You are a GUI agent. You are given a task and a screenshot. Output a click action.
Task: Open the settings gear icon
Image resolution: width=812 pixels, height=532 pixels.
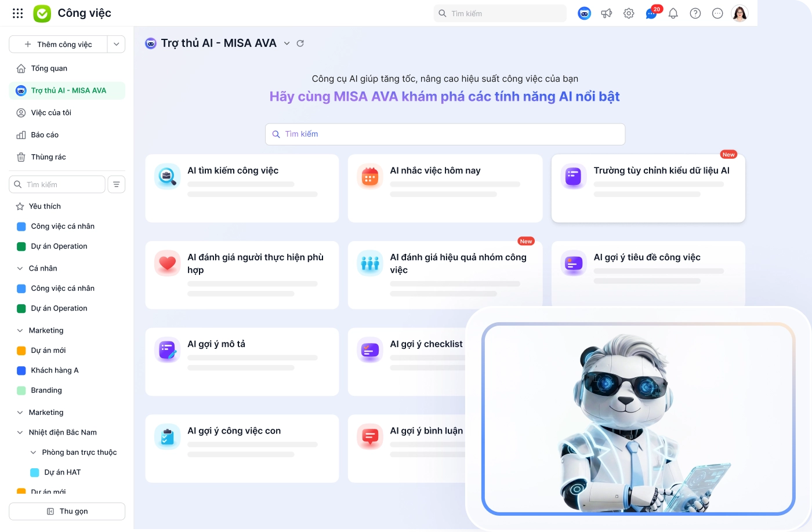tap(629, 13)
